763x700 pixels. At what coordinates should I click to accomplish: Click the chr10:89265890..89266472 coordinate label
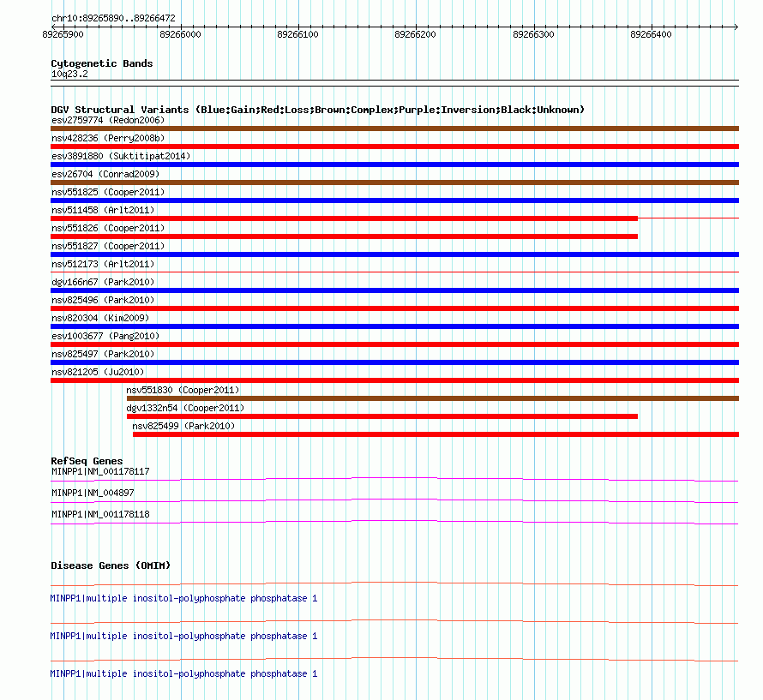(x=113, y=19)
